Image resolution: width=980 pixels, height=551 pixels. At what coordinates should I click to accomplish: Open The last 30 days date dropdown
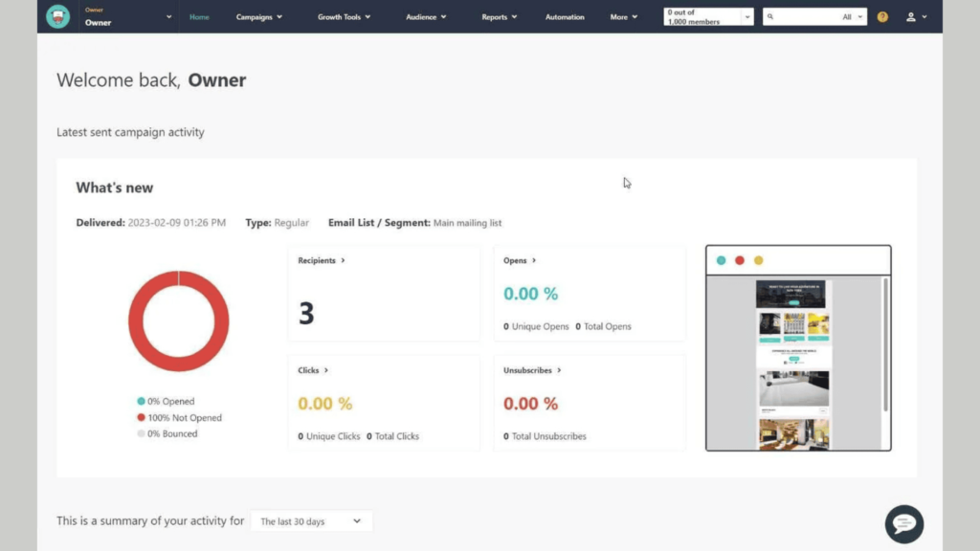pos(311,520)
